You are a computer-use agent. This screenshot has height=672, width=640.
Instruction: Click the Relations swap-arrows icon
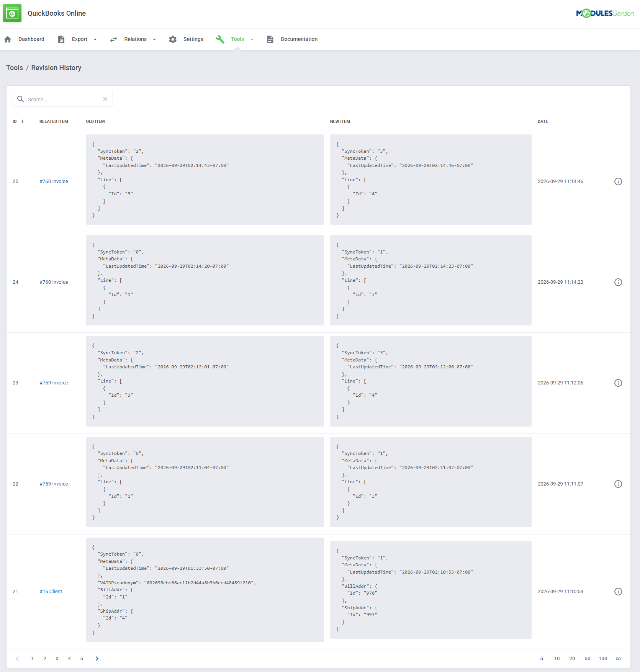(x=113, y=39)
